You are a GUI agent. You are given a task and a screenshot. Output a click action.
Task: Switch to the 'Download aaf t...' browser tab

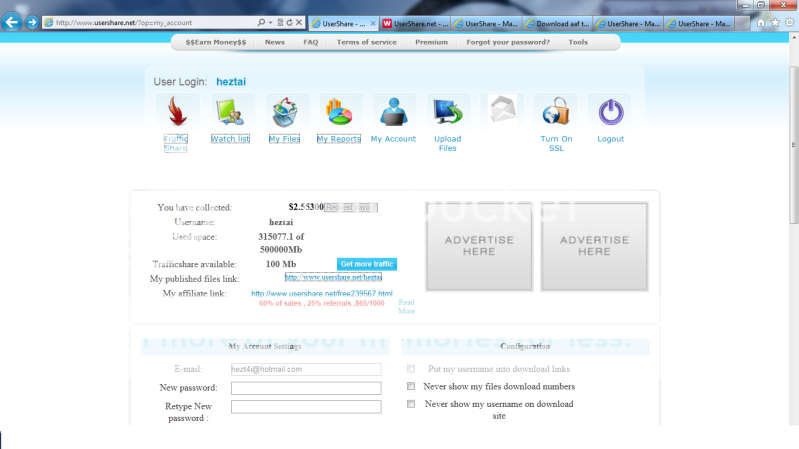(560, 22)
